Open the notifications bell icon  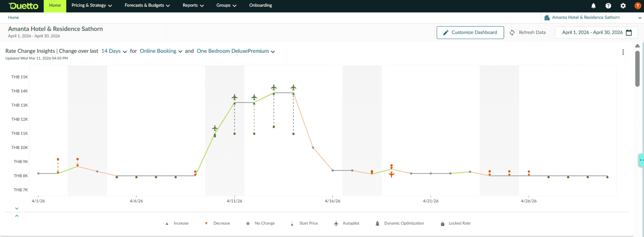(593, 6)
